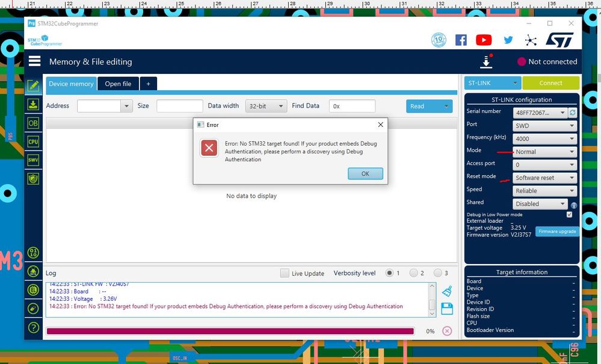Click the log scrollbar down arrow
The image size is (601, 364).
click(432, 314)
